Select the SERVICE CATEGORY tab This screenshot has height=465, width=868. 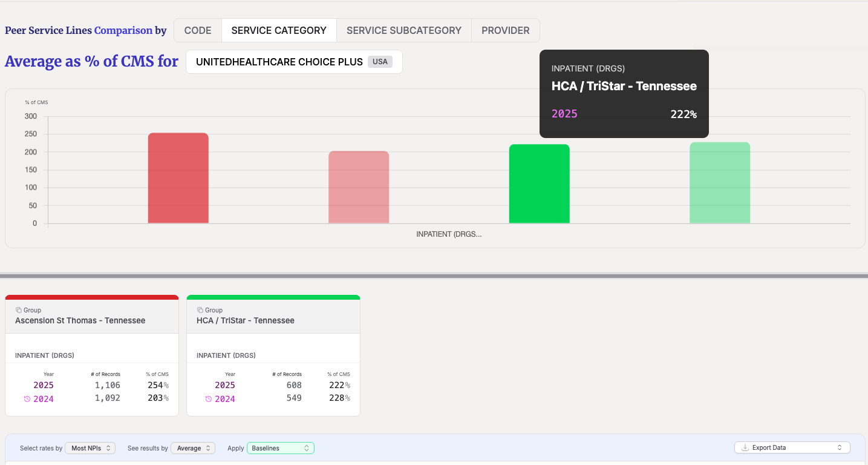279,30
